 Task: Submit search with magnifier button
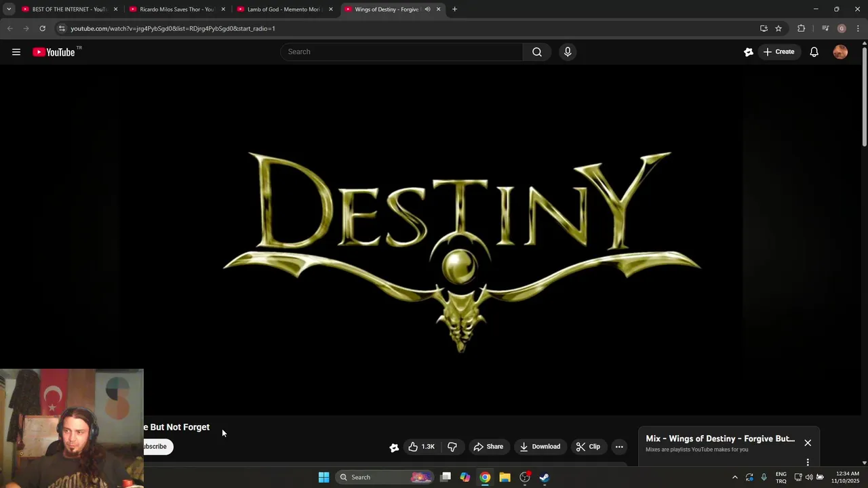[536, 52]
